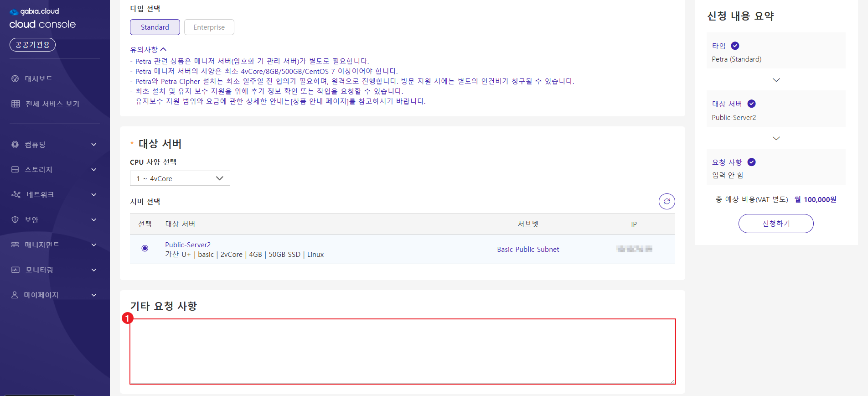Image resolution: width=868 pixels, height=396 pixels.
Task: Click the 공공기관용 badge
Action: coord(32,45)
